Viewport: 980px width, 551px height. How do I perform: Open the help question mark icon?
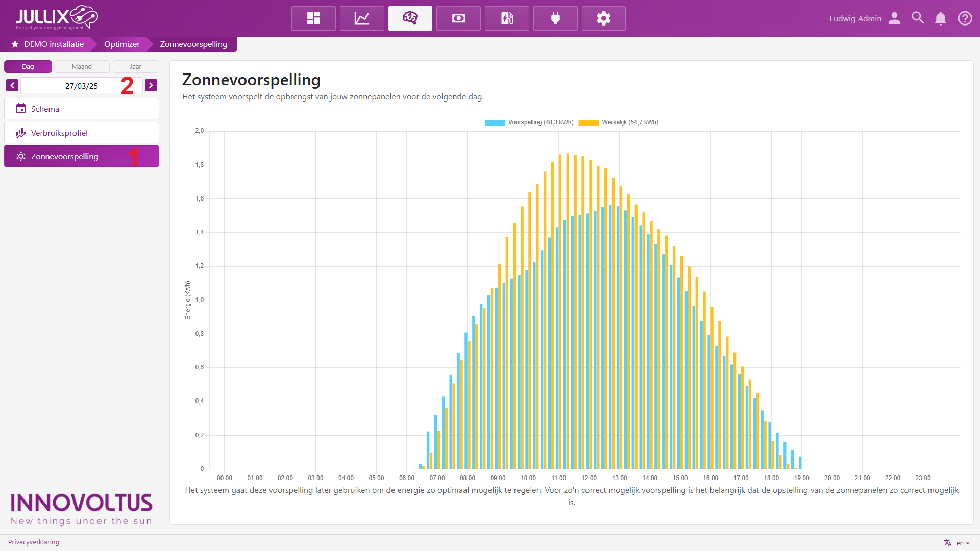965,18
